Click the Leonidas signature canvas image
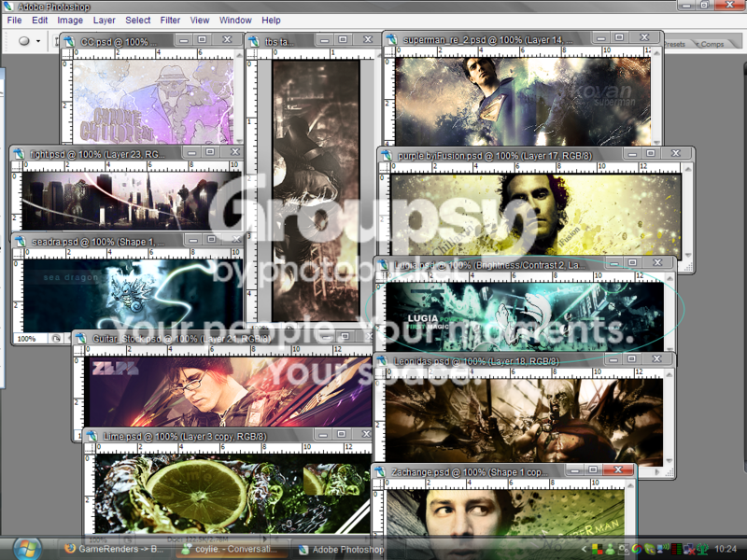The image size is (747, 560). pos(524,422)
